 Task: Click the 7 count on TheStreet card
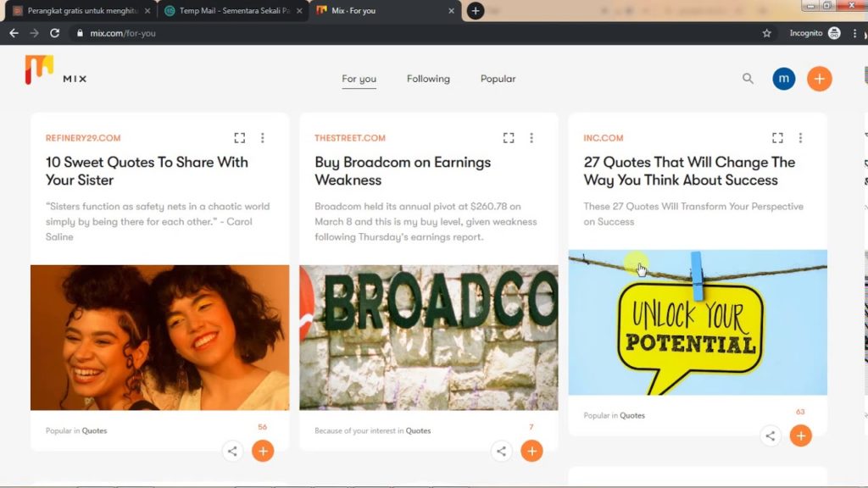(531, 427)
